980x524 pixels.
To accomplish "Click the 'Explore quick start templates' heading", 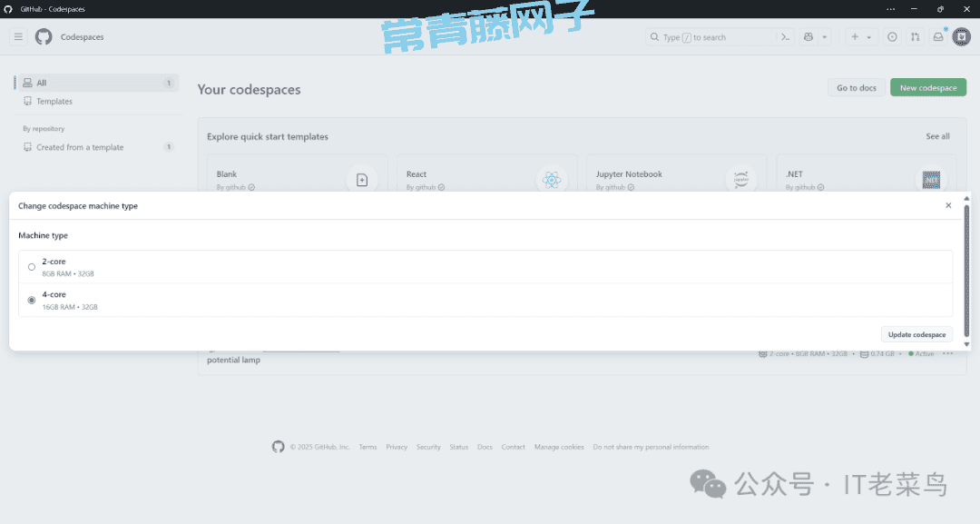I will pyautogui.click(x=268, y=136).
